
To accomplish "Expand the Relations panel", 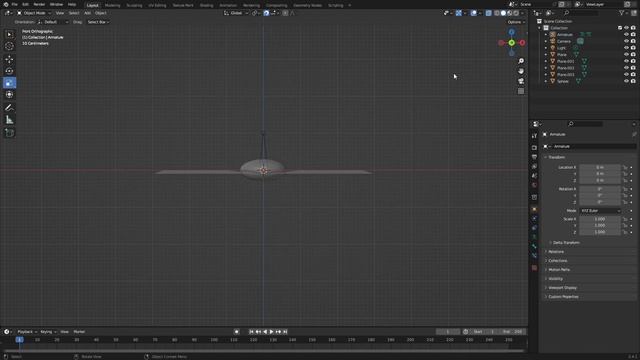I will (x=556, y=251).
